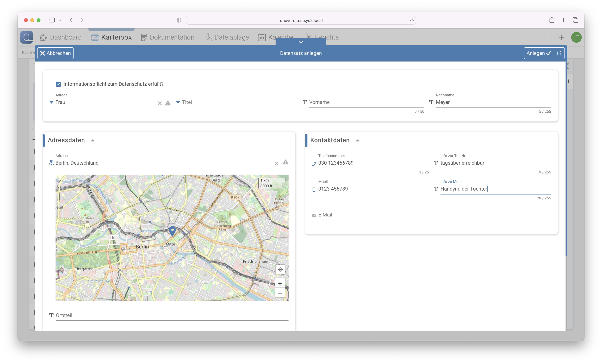Viewport: 602px width, 364px height.
Task: Click the blue Berlin map location pin
Action: pos(172,230)
